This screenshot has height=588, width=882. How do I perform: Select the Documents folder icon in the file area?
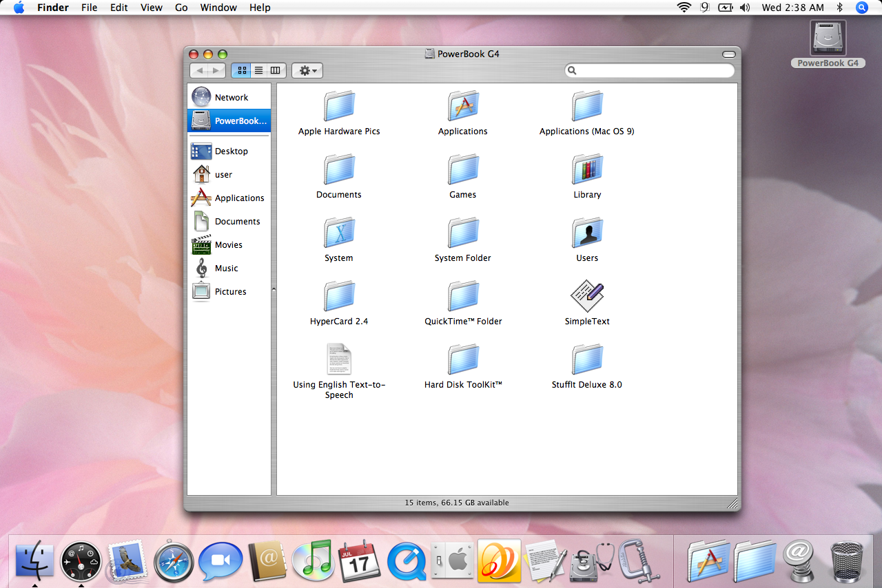[x=339, y=169]
